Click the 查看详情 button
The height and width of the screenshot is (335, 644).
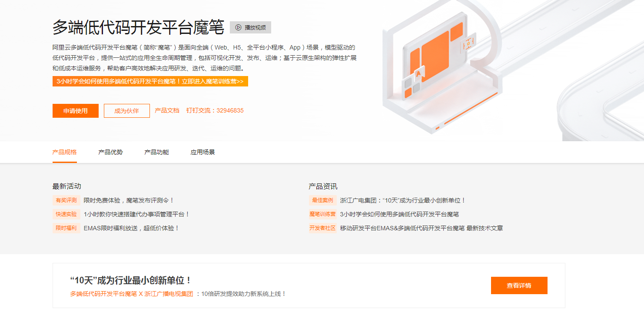coord(519,285)
